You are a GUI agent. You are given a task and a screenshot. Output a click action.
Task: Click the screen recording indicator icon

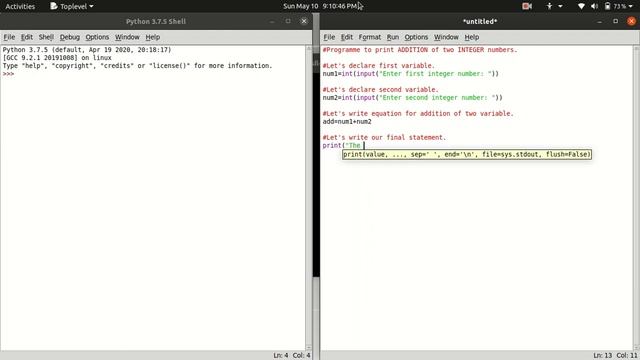527,6
